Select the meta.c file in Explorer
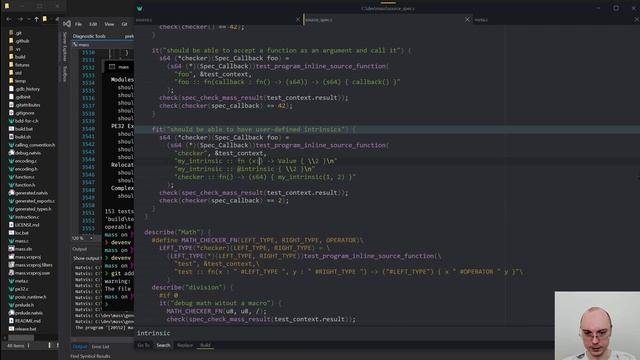 point(18,281)
